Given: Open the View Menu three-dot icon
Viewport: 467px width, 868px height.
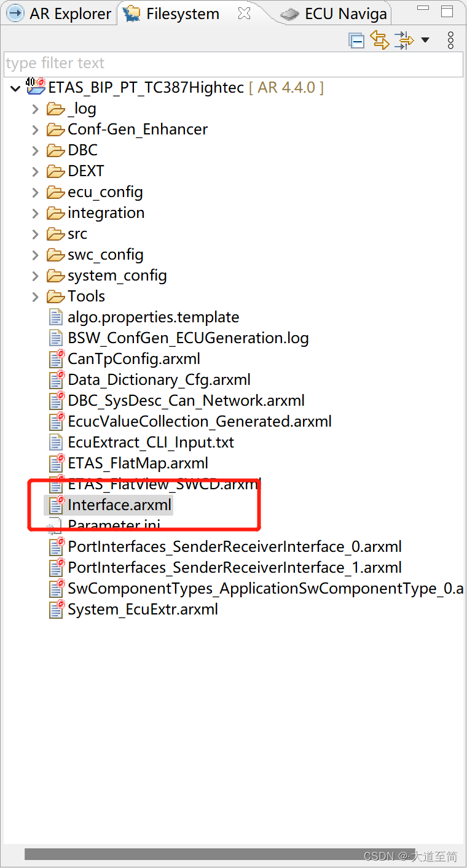Looking at the screenshot, I should [450, 39].
